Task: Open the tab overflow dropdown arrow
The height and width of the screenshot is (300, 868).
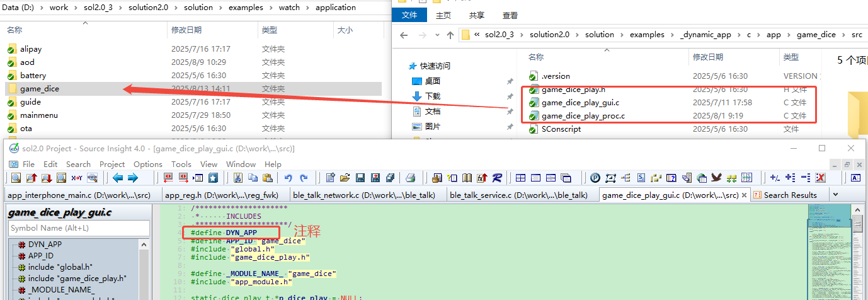Action: pos(835,195)
